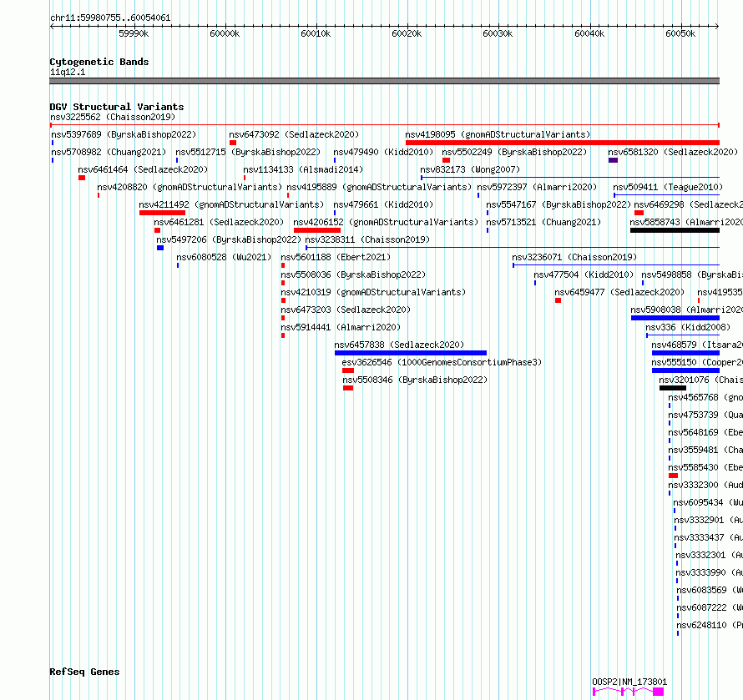
Task: Click the nsv6473092 (Sedlazeck2020) label
Action: (294, 134)
